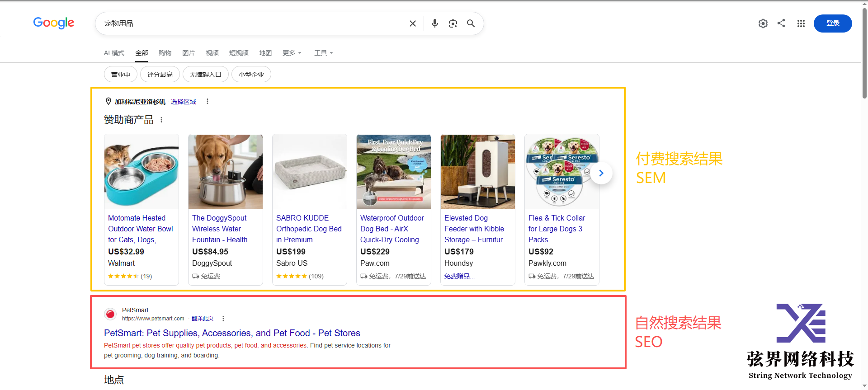The image size is (868, 390).
Task: Open the 地图 maps tab
Action: tap(265, 53)
